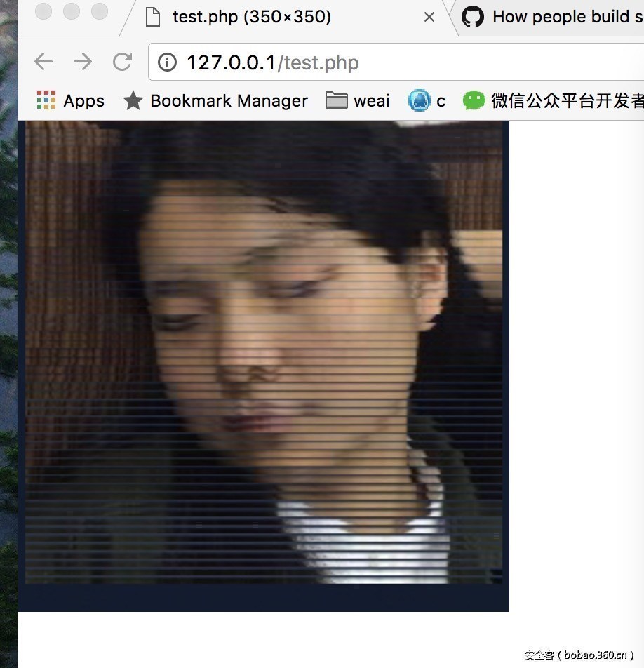The height and width of the screenshot is (668, 644).
Task: Click the 127.0.0.1/test.php address field
Action: [396, 62]
